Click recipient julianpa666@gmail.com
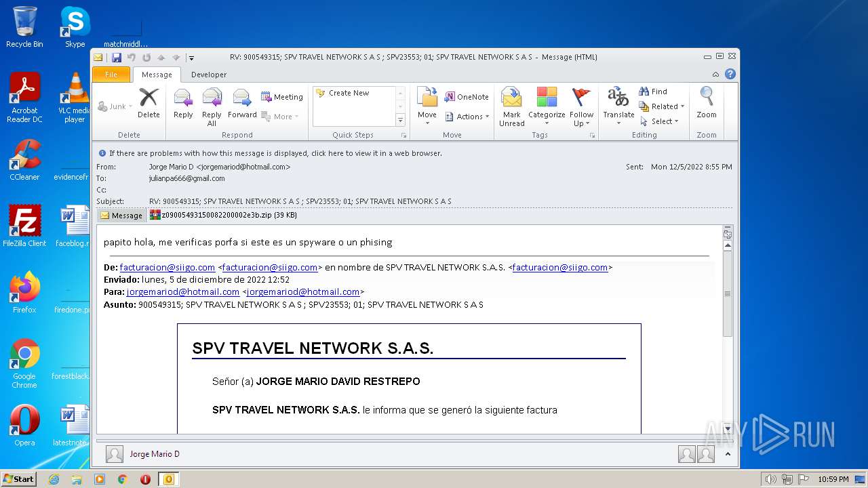 point(187,178)
